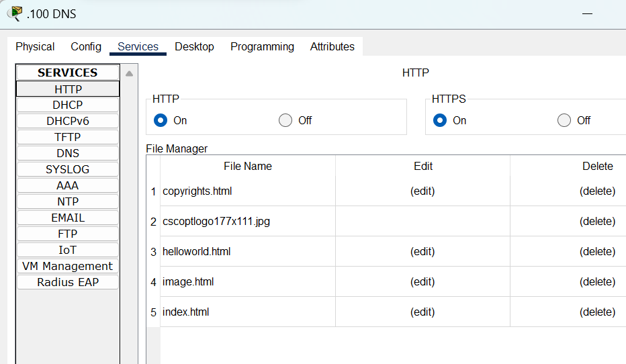Edit the index.html file

click(x=422, y=312)
